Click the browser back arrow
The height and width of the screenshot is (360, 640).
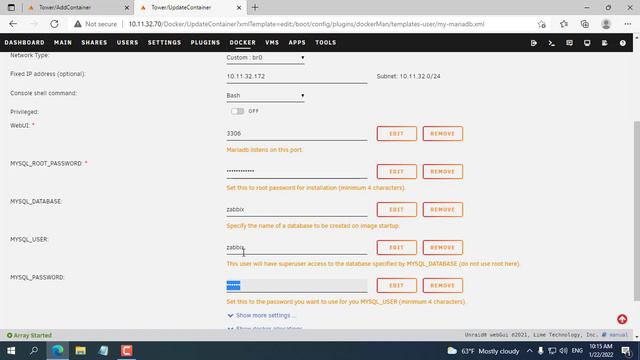[13, 24]
